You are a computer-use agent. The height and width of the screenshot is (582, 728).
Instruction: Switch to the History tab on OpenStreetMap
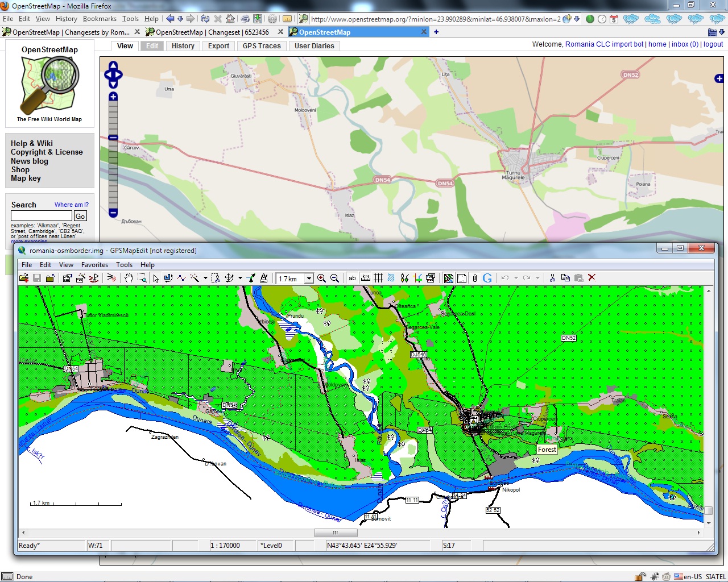coord(183,46)
